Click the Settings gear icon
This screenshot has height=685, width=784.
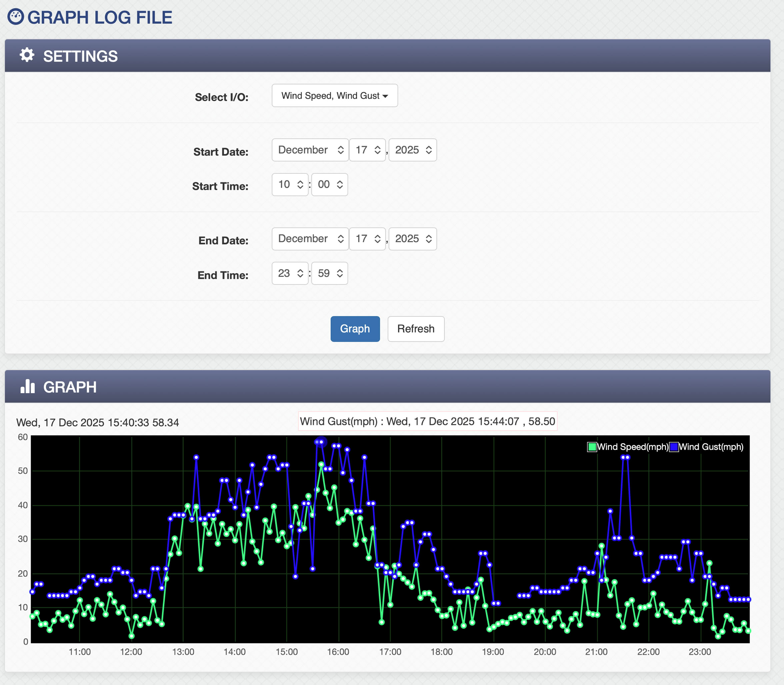[x=27, y=55]
